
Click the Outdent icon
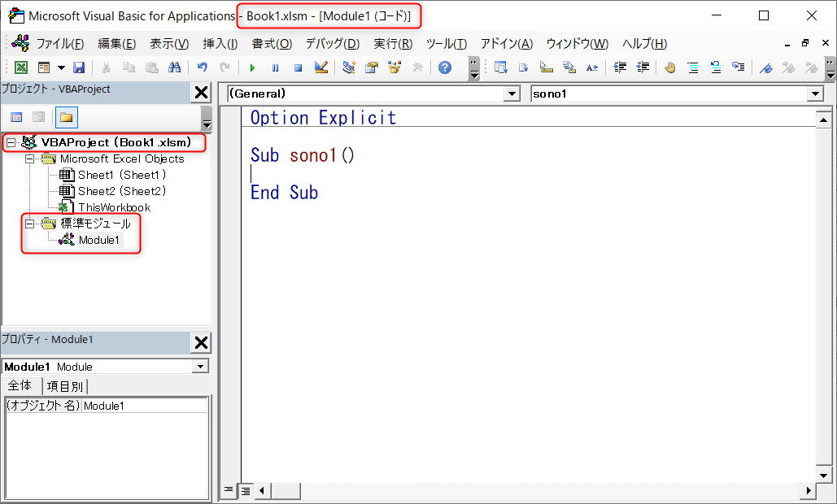pos(643,67)
